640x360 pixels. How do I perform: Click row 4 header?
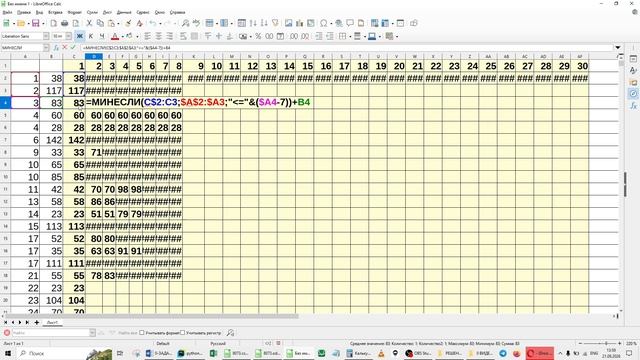5,103
